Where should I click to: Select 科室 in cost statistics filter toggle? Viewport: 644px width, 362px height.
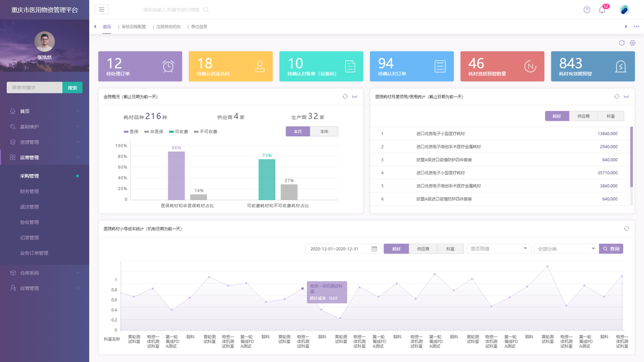point(450,249)
